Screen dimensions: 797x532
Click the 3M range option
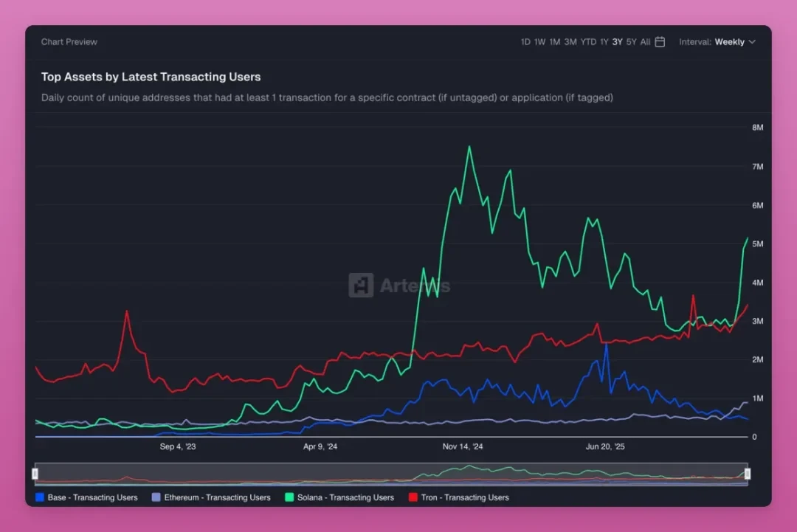point(570,42)
